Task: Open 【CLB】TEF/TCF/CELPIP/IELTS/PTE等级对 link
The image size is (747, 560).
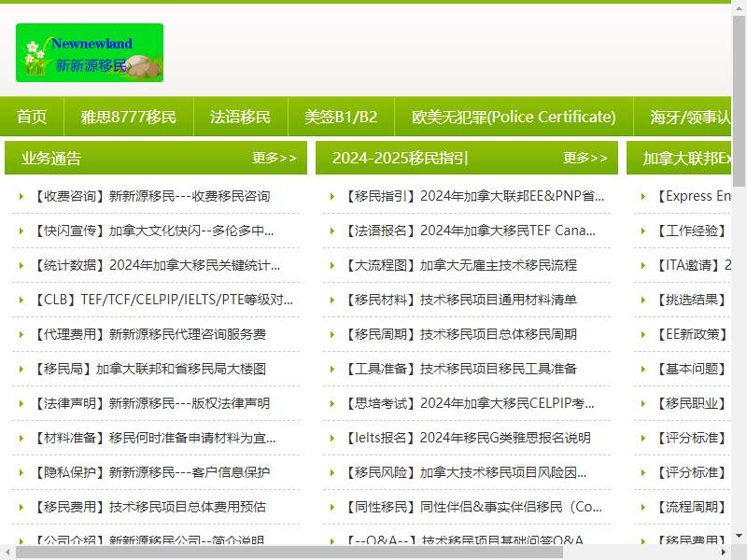Action: pos(164,300)
